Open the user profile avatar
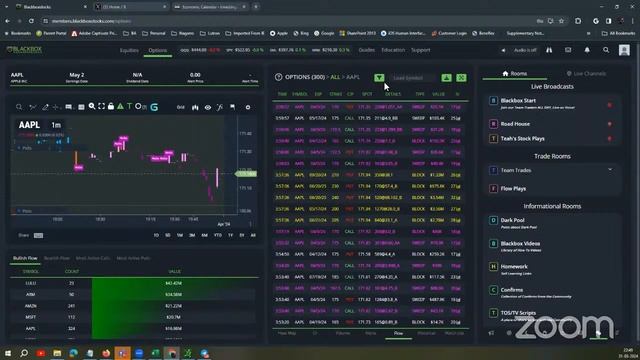 click(x=624, y=50)
